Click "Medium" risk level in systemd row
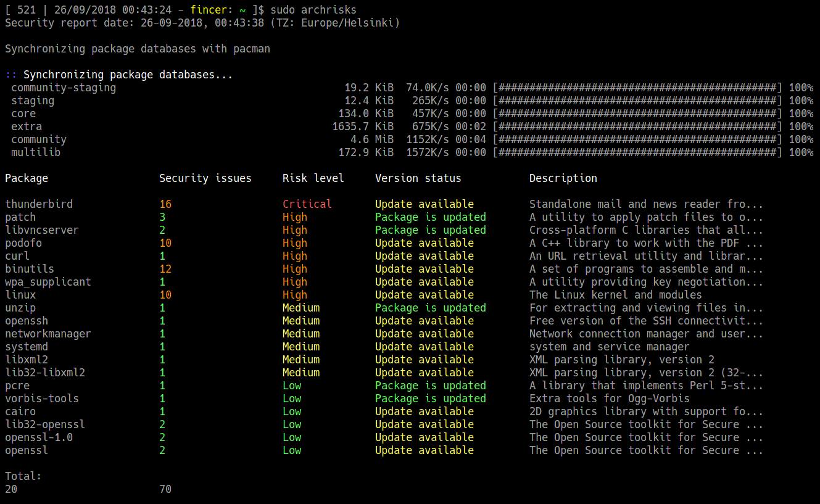820x504 pixels. pos(301,347)
